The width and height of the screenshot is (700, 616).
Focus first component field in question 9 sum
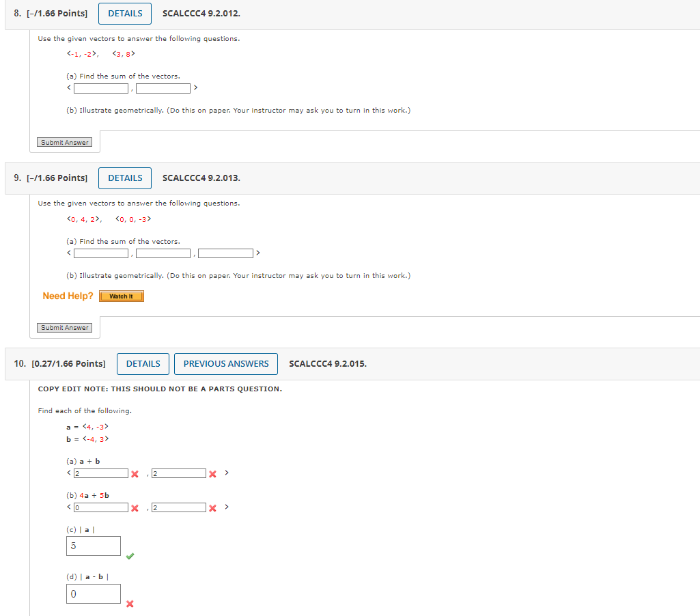pos(101,253)
